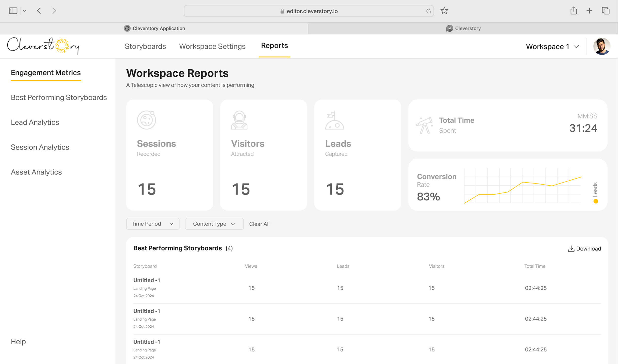The height and width of the screenshot is (364, 618).
Task: Click the yellow Leads legend dot
Action: pos(596,201)
